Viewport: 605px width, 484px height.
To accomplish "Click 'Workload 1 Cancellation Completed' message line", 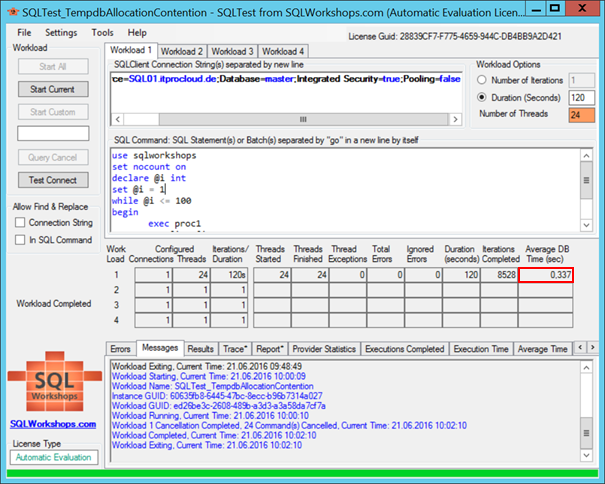I will [289, 425].
